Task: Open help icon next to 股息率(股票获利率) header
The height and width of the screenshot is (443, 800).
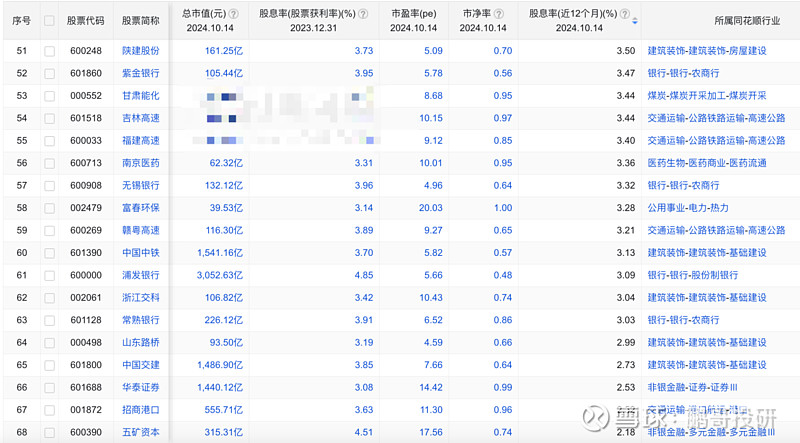Action: 363,14
